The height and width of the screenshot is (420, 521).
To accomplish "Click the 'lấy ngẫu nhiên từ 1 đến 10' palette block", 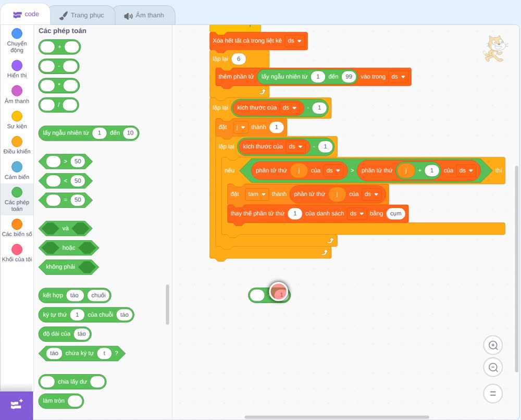I will (x=89, y=133).
